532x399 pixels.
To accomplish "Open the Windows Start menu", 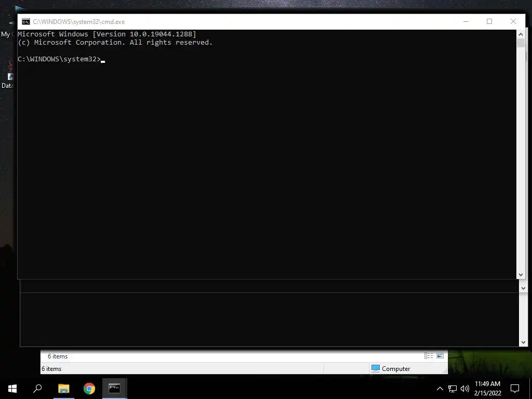I will (12, 389).
